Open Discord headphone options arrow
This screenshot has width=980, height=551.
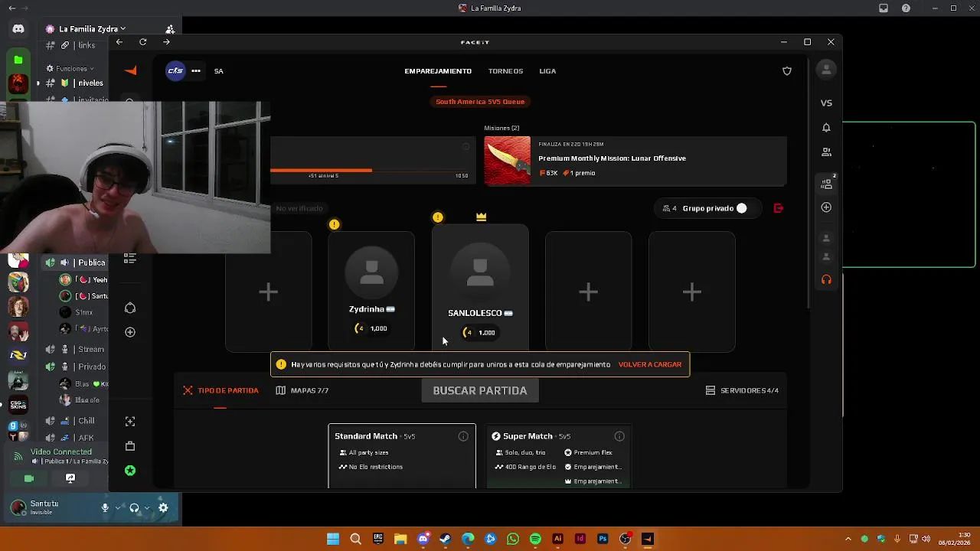(146, 507)
